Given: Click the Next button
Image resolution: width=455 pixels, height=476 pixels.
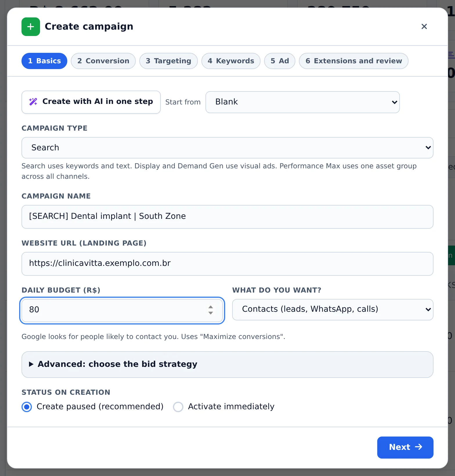Looking at the screenshot, I should tap(405, 448).
